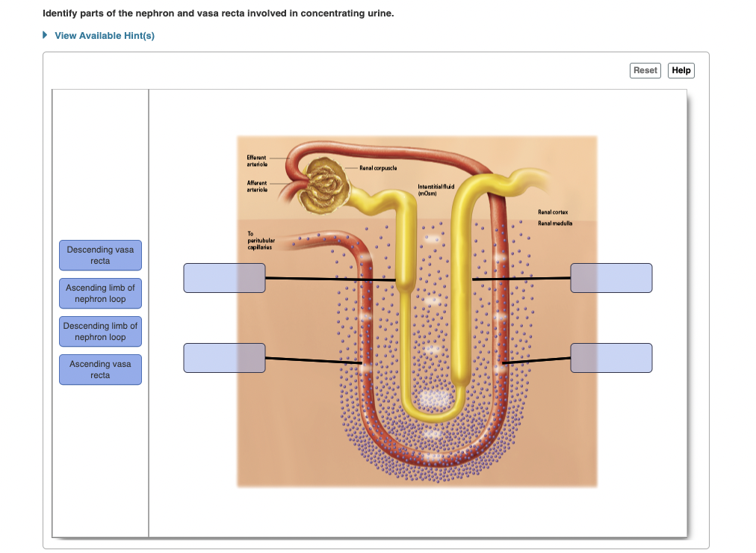Select the 'Ascending vasa recta' draggable label
The width and height of the screenshot is (756, 553).
(x=100, y=369)
